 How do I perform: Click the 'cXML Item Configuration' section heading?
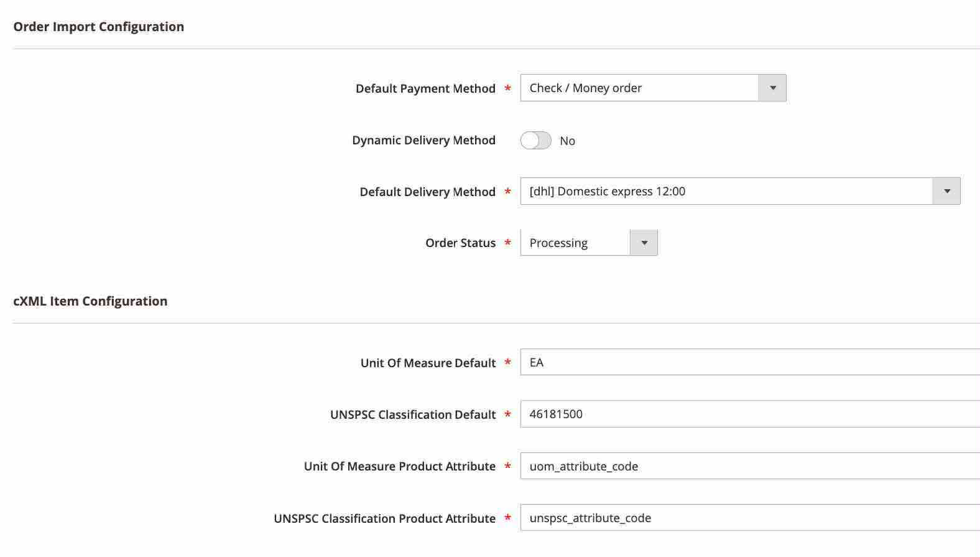(x=90, y=301)
